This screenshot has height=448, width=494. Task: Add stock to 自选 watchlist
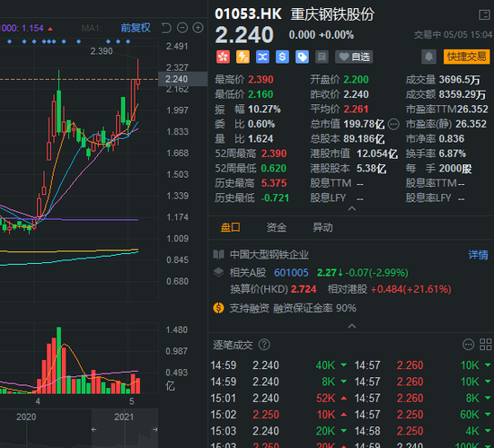point(354,57)
